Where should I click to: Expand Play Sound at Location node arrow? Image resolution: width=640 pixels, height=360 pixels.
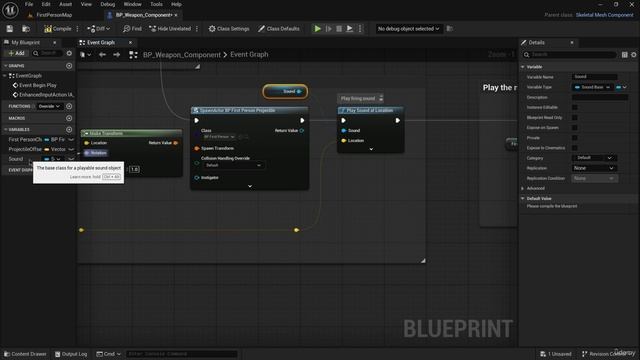(371, 149)
